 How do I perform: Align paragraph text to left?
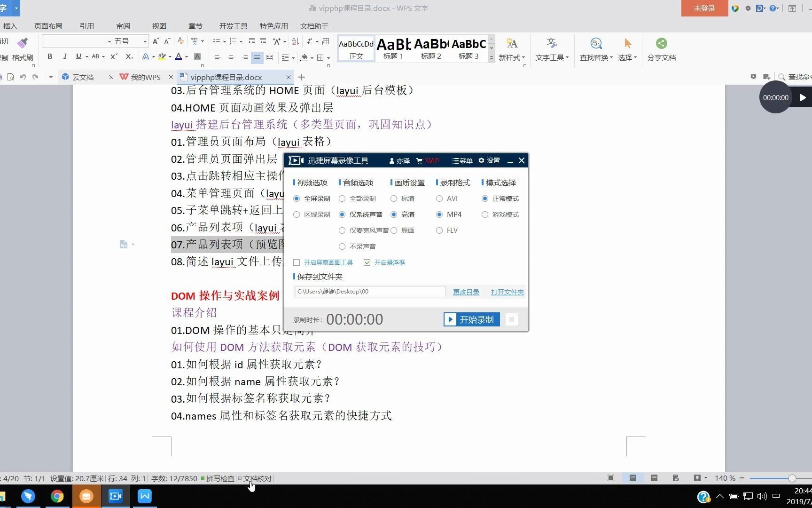pyautogui.click(x=218, y=57)
